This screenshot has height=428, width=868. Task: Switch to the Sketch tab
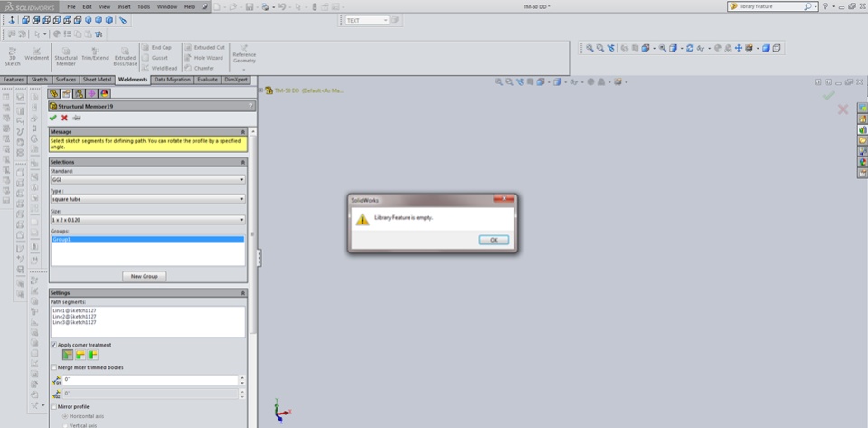[39, 80]
